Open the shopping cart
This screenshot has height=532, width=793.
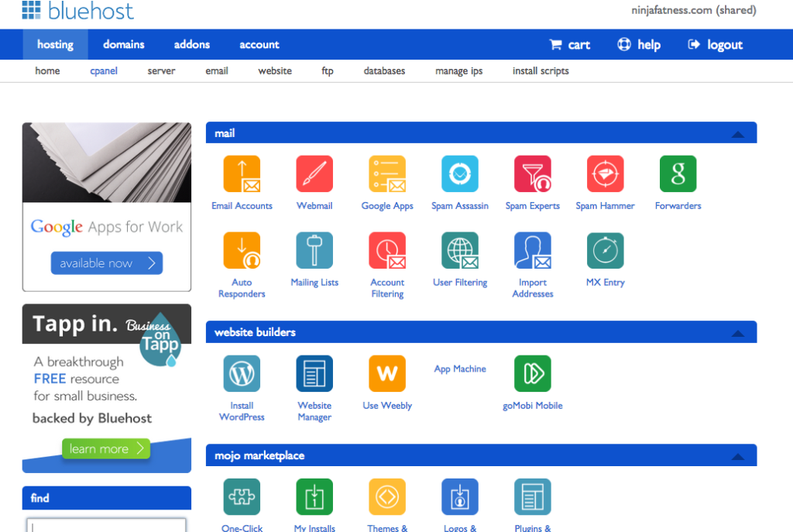click(x=570, y=44)
